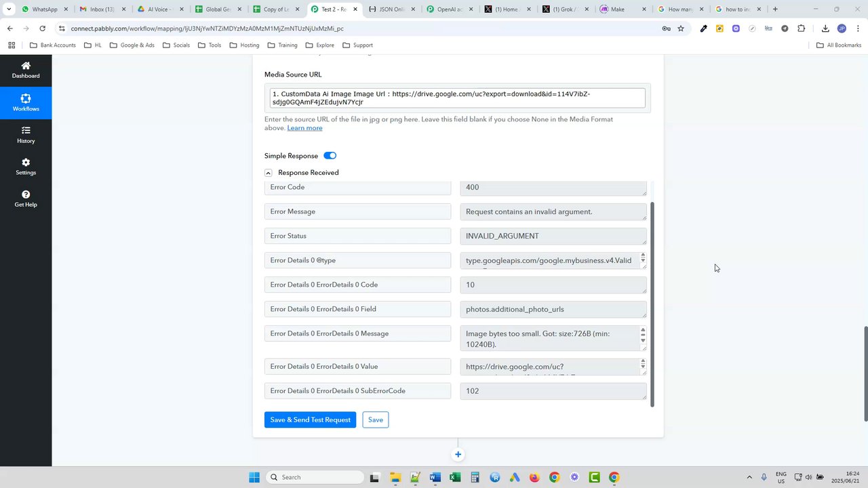868x488 pixels.
Task: Open the Hosting bookmark folder
Action: point(244,45)
